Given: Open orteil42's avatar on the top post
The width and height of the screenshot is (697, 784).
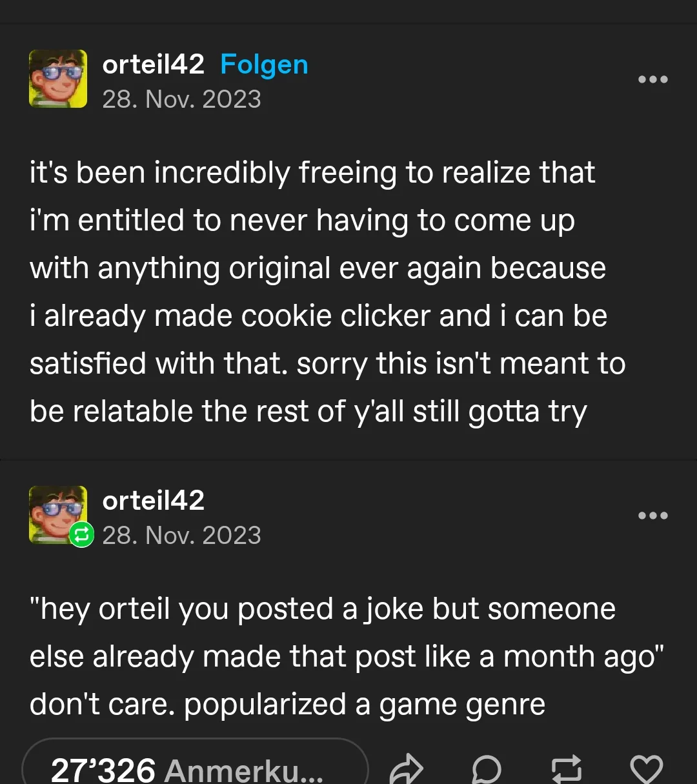Looking at the screenshot, I should coord(58,79).
